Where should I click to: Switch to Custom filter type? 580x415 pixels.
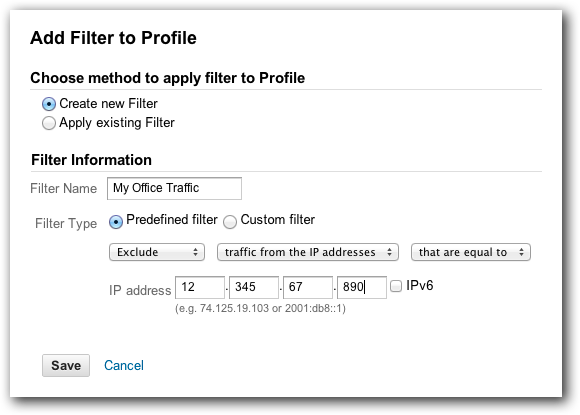coord(230,222)
